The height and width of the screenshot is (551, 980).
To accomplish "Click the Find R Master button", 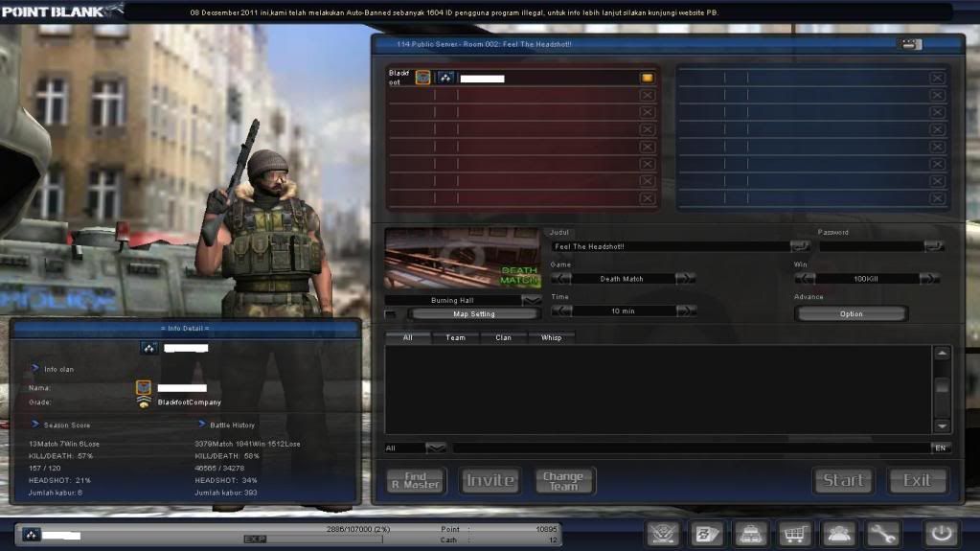I will 417,480.
